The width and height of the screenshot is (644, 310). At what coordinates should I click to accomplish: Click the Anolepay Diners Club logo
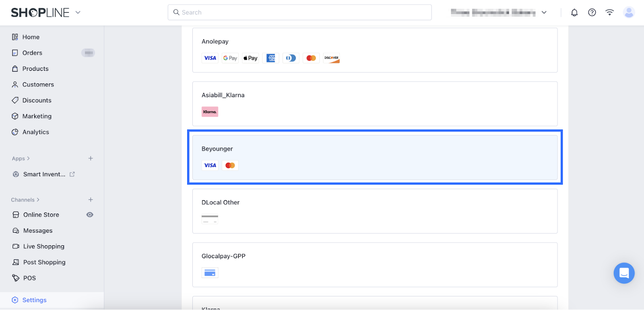tap(291, 58)
